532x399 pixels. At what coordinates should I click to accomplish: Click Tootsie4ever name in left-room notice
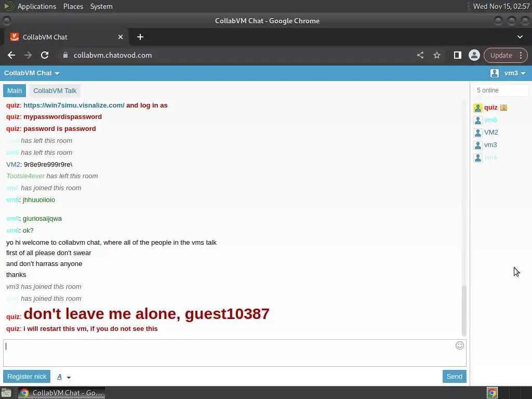(x=25, y=176)
